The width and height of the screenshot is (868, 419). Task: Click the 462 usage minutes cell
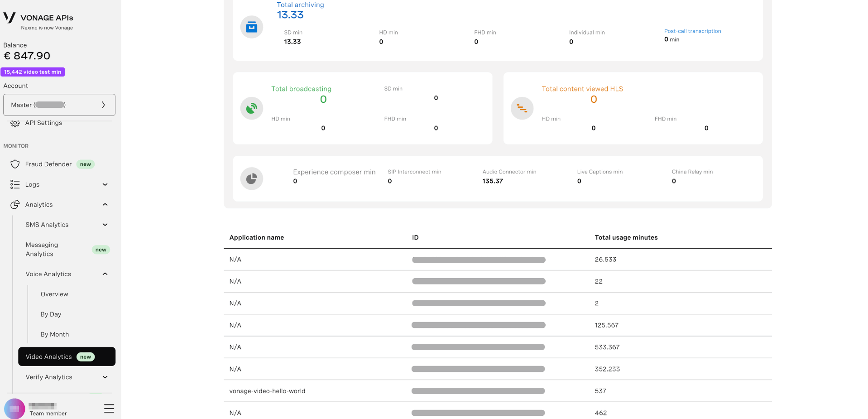[601, 413]
